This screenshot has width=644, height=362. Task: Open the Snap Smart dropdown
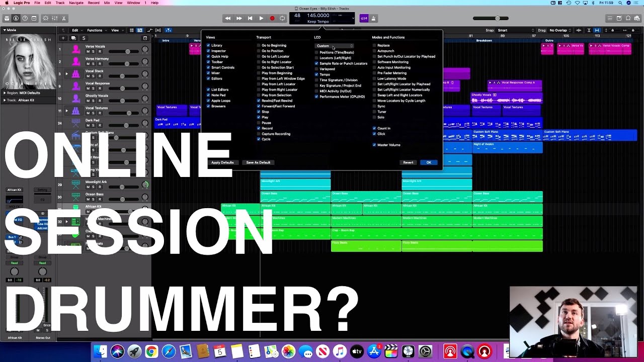coord(516,30)
